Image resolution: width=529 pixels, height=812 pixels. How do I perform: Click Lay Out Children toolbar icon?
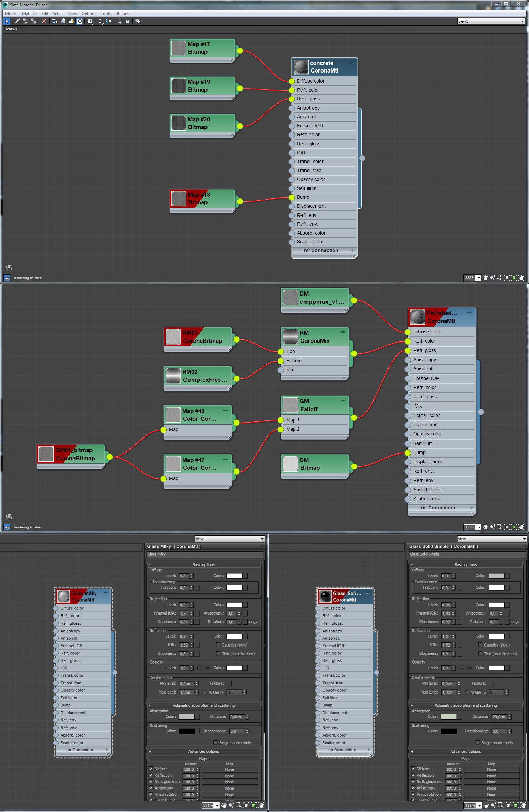point(109,21)
